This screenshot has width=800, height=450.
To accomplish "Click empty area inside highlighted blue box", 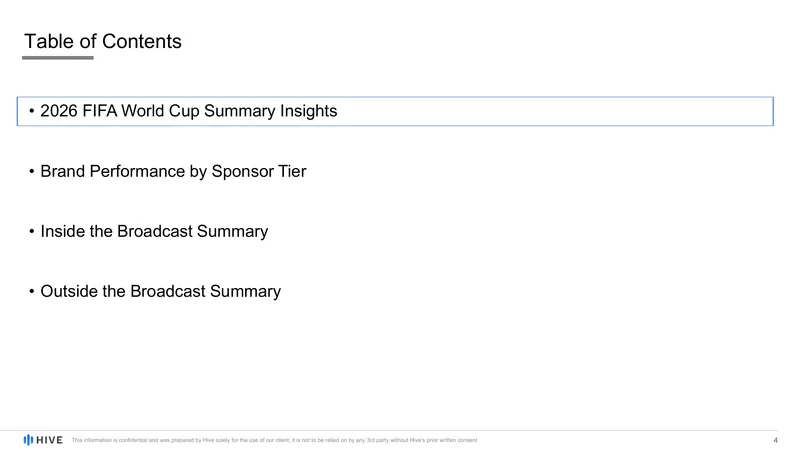I will [556, 111].
